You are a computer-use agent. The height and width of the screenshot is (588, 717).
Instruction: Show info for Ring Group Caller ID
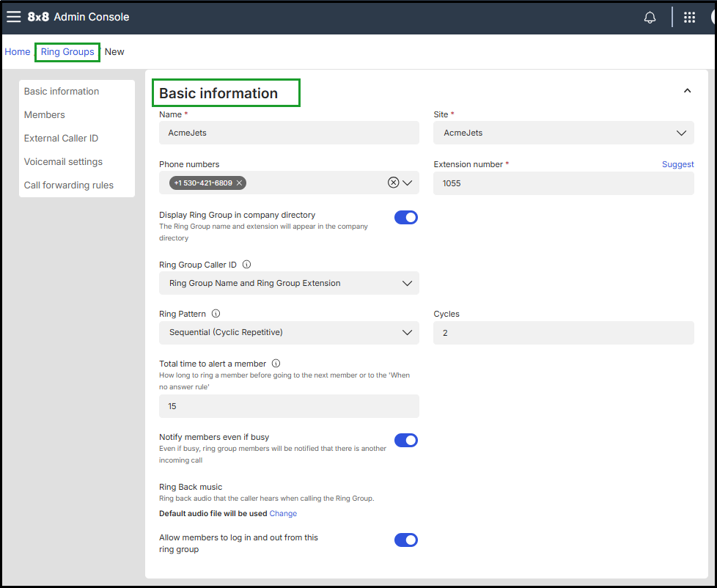pos(246,265)
